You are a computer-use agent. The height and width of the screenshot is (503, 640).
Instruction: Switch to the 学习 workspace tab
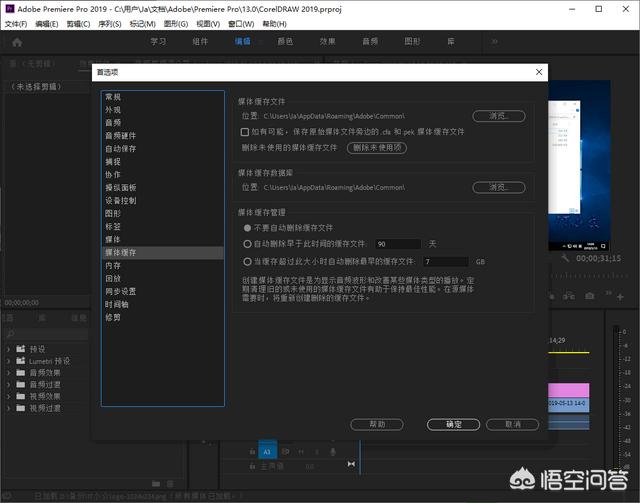pos(158,42)
